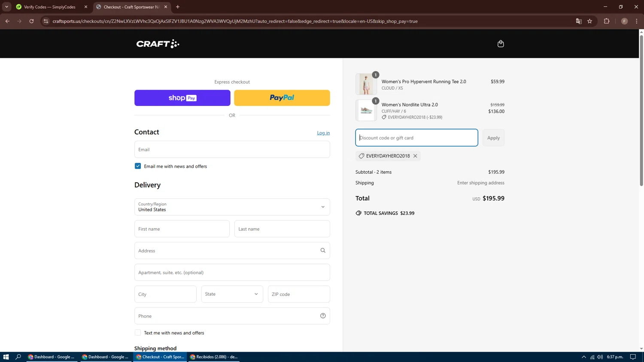Click the taskbar clock 6:37 p.m.

(x=615, y=357)
